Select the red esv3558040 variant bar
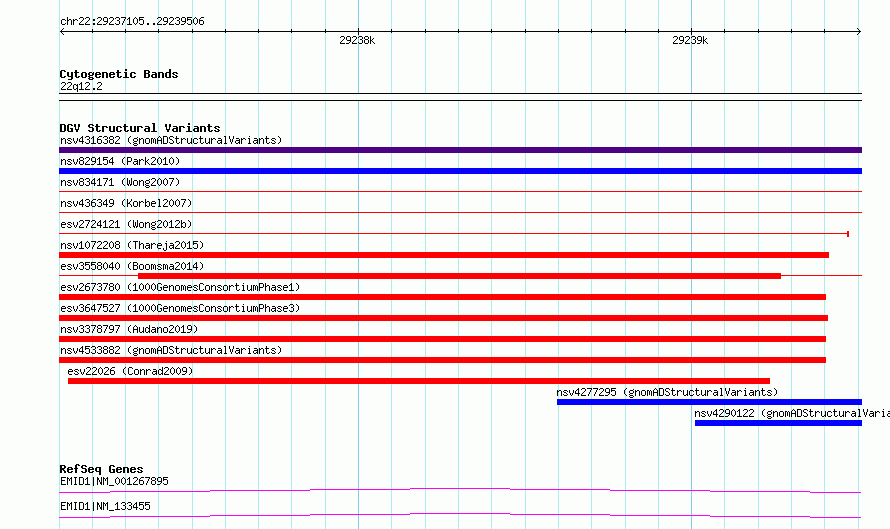 [459, 276]
